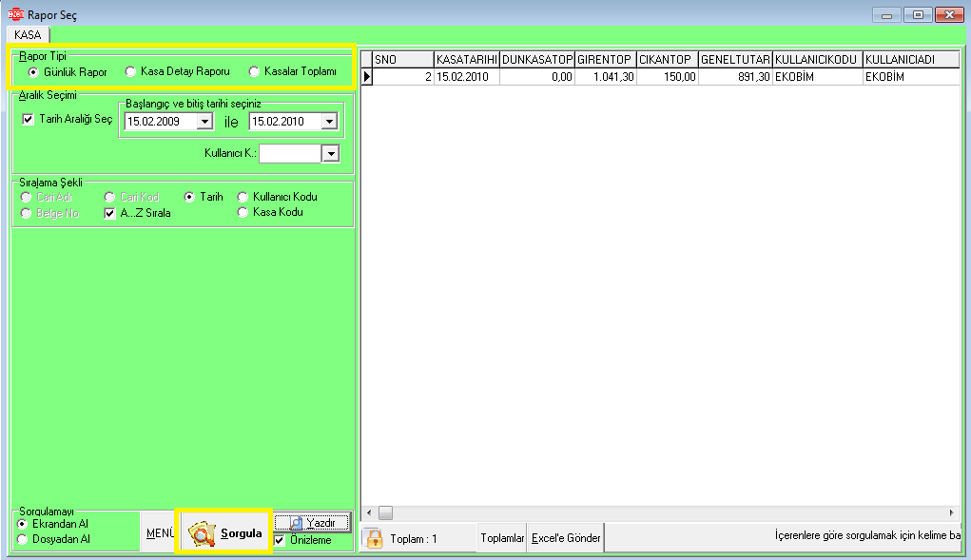Click the cell with value 1.041,30

(606, 77)
